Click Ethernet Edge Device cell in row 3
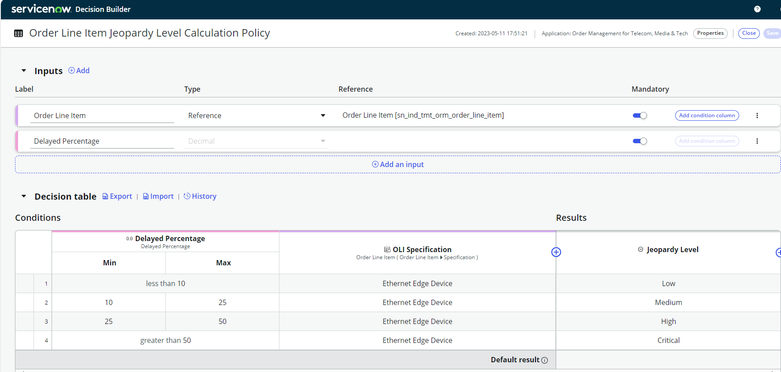 pyautogui.click(x=417, y=321)
